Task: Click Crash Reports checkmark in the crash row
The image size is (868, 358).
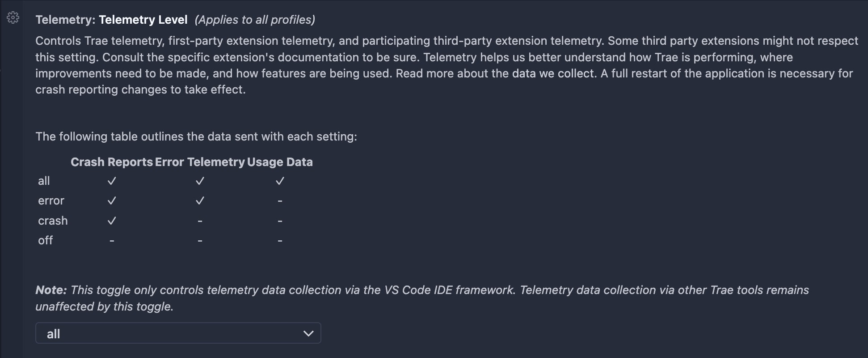Action: [x=112, y=221]
